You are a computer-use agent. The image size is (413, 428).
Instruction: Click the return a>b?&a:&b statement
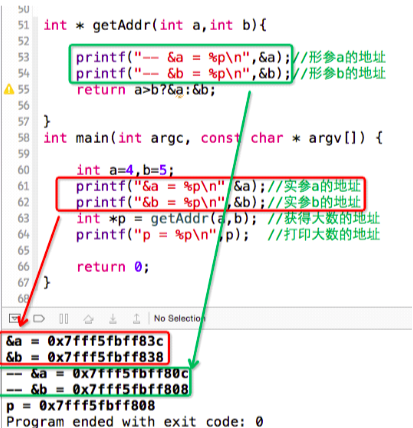tap(146, 90)
